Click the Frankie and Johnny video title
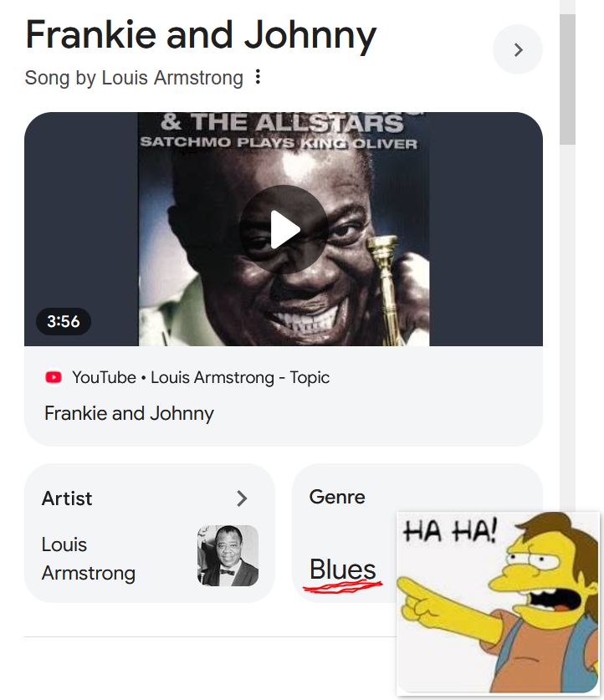604x700 pixels. [x=129, y=413]
